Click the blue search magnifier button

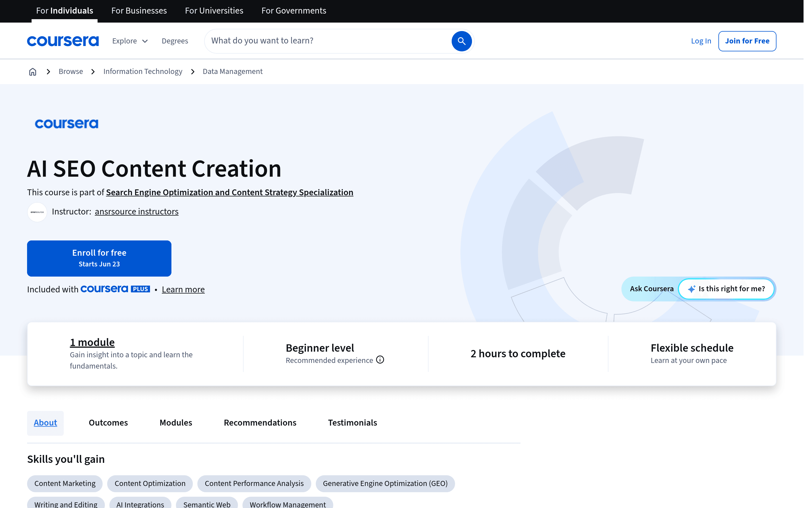coord(461,41)
